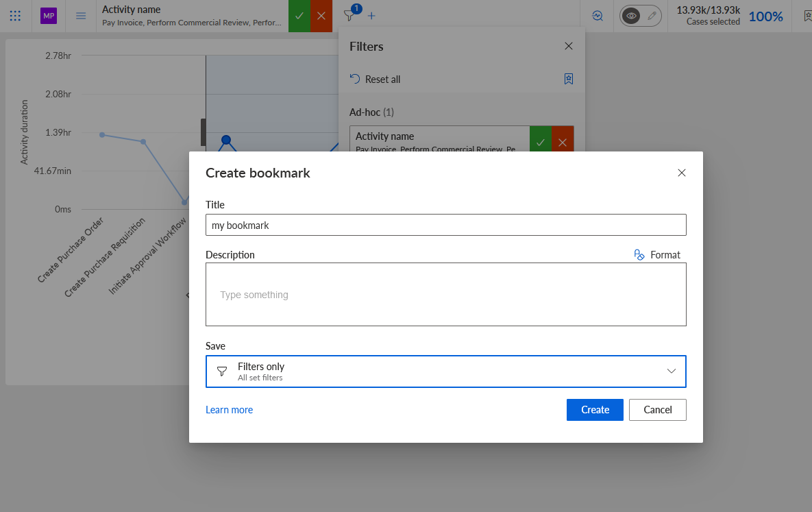This screenshot has width=812, height=512.
Task: Click the Create button
Action: click(595, 410)
